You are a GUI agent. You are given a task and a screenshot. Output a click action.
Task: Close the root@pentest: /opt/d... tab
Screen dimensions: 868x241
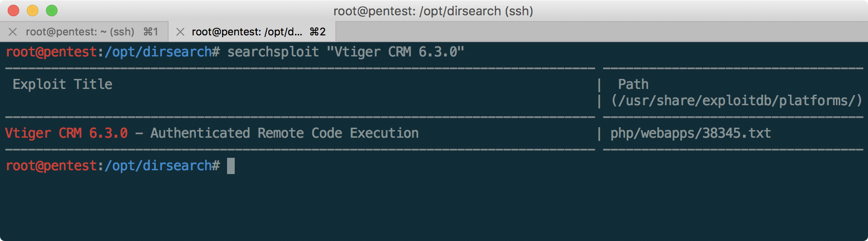(180, 32)
